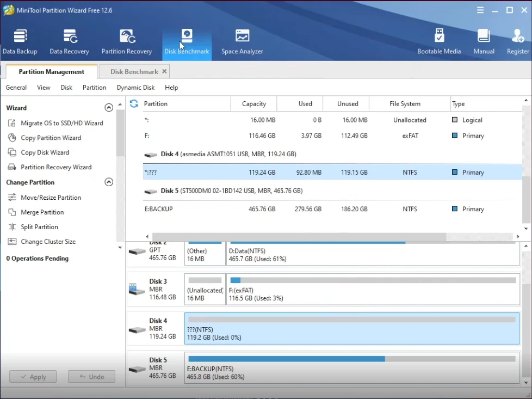The width and height of the screenshot is (532, 399).
Task: Open the Partition Recovery tool
Action: click(x=127, y=42)
